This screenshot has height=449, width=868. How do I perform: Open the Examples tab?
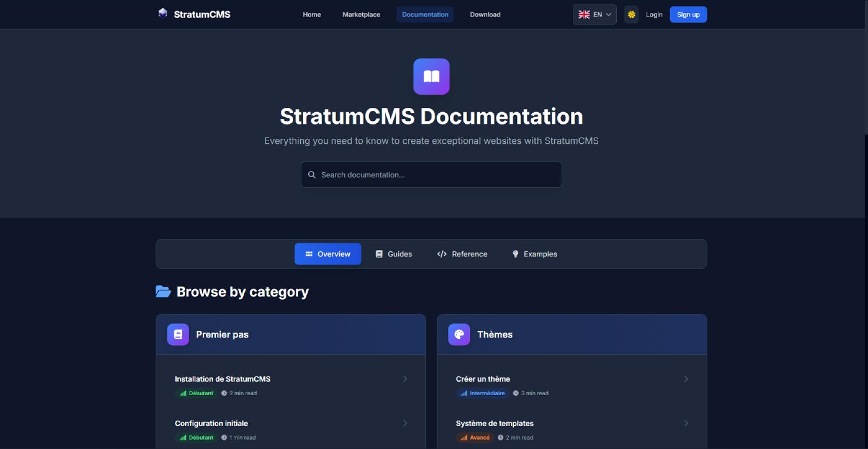coord(534,254)
